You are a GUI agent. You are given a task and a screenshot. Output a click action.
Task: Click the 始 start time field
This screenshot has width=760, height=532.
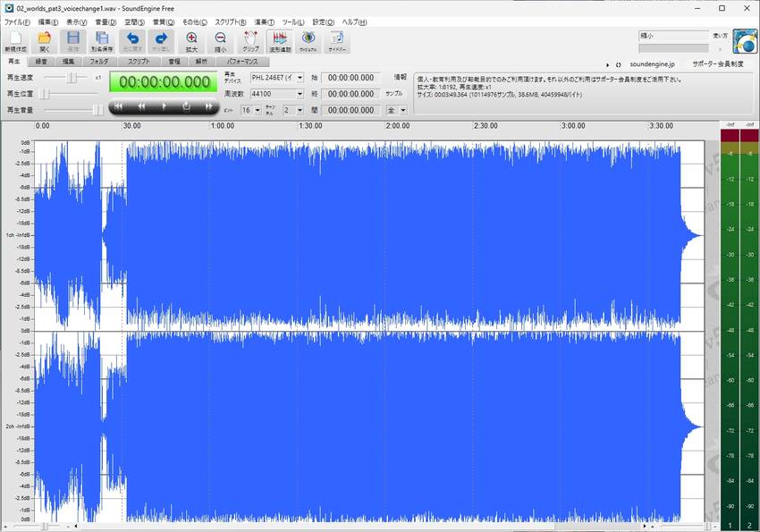click(x=350, y=78)
